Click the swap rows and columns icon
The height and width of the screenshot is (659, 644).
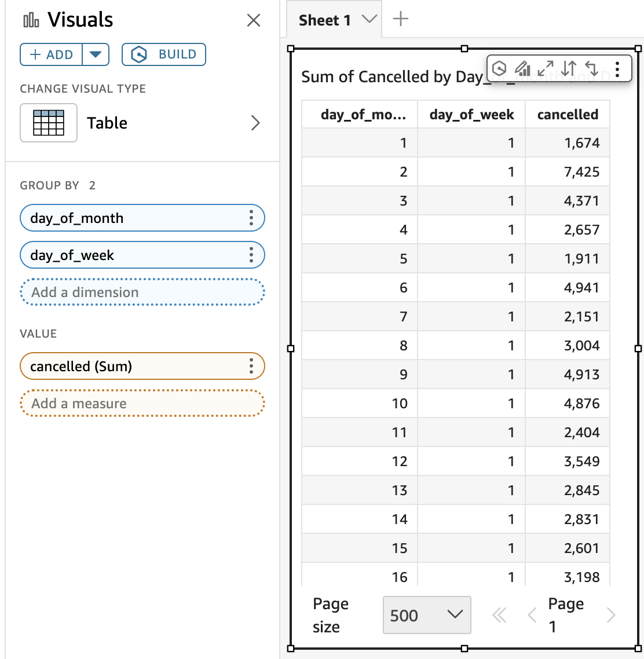[x=592, y=69]
